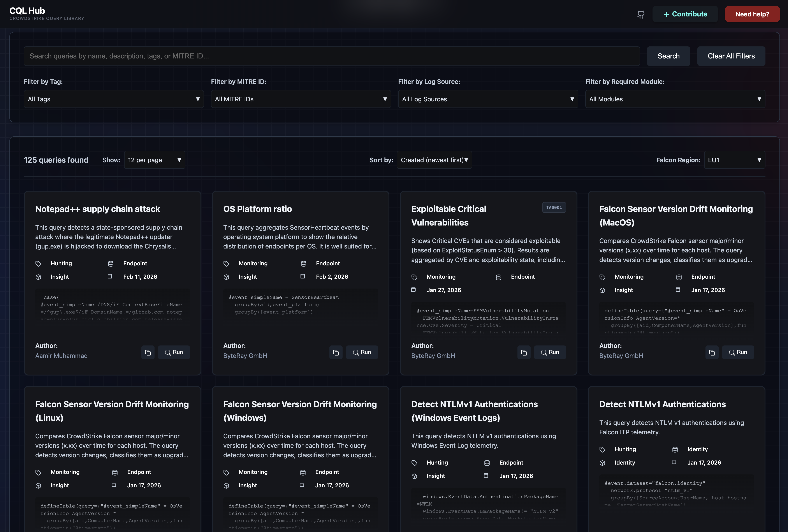Viewport: 788px width, 532px height.
Task: Open the GitHub repository icon
Action: (640, 14)
